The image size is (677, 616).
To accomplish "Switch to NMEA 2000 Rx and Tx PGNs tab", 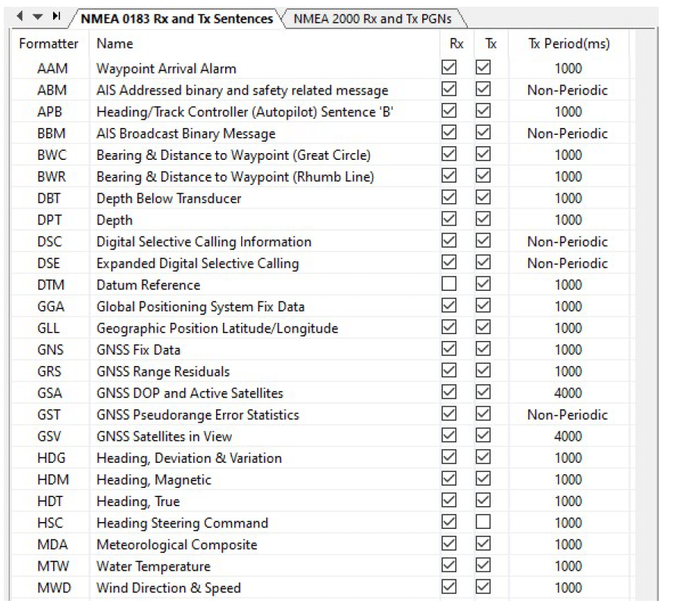I will [372, 19].
